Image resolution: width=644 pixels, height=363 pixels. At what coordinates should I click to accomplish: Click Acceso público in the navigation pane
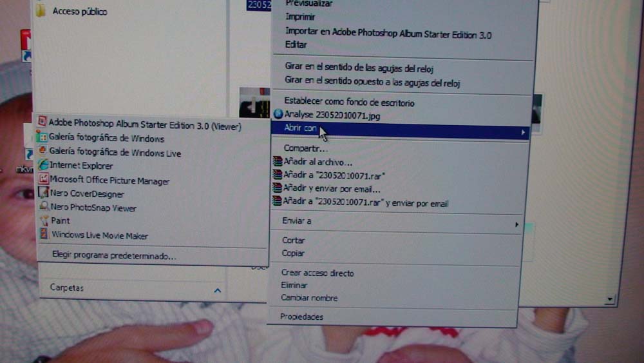[x=80, y=12]
